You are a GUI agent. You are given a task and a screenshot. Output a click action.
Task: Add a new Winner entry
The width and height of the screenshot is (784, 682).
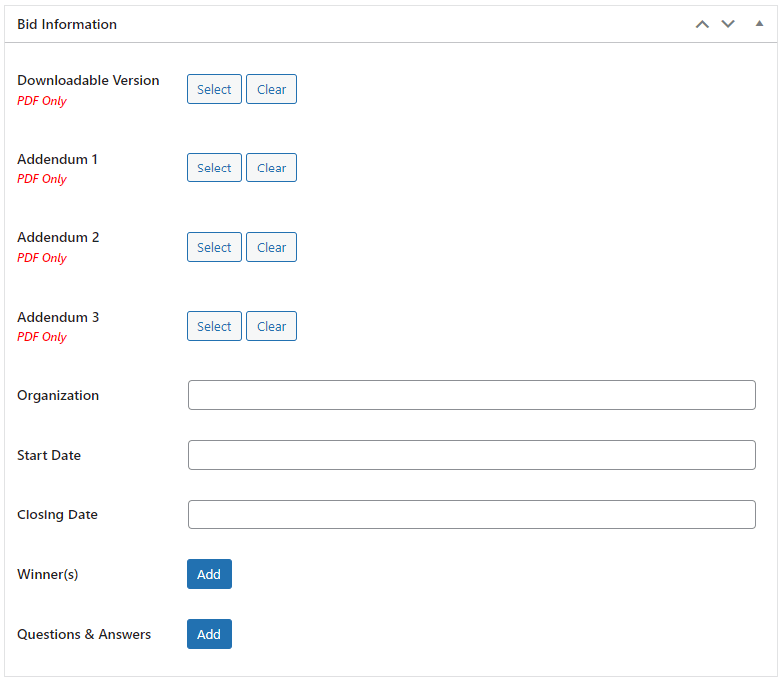tap(208, 574)
